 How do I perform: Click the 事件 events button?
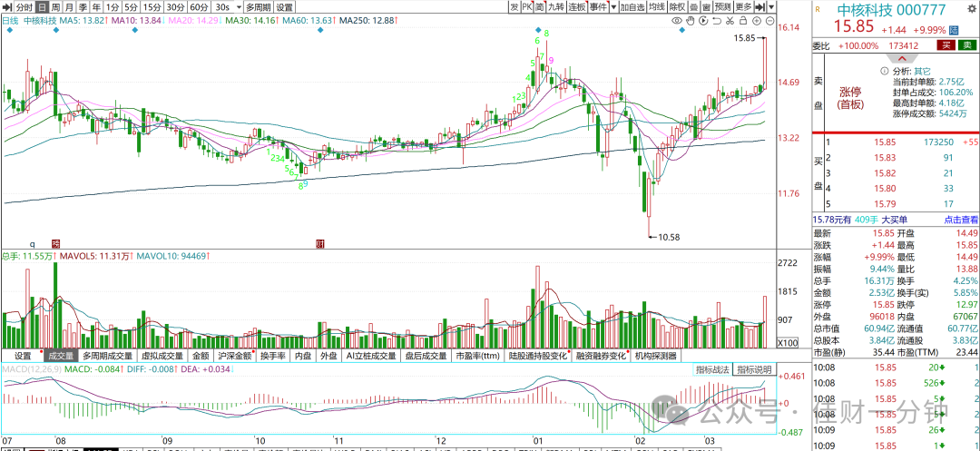pos(598,7)
